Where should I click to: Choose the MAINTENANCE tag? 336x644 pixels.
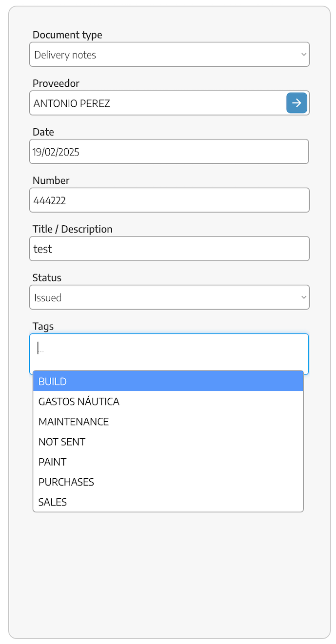[x=168, y=422]
